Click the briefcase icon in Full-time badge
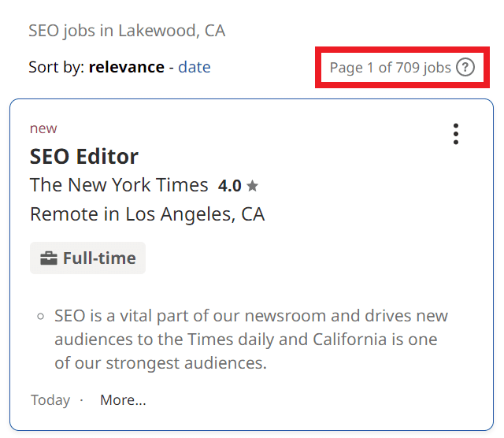 tap(49, 258)
